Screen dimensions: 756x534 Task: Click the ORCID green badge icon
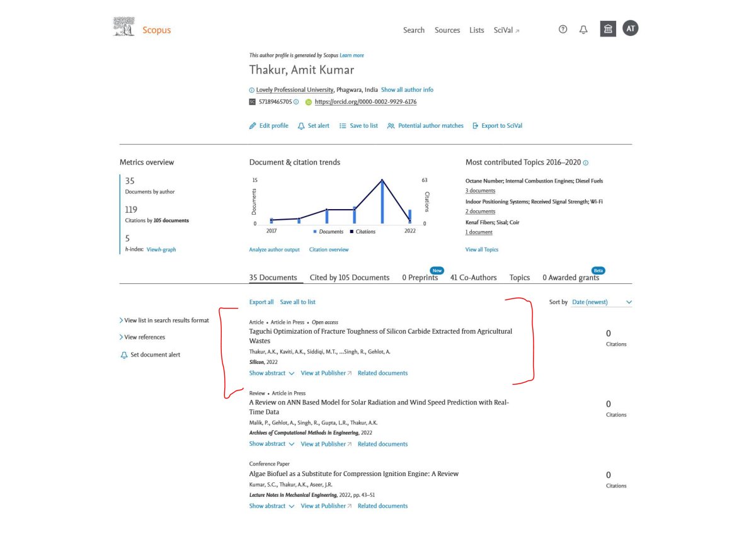coord(309,102)
